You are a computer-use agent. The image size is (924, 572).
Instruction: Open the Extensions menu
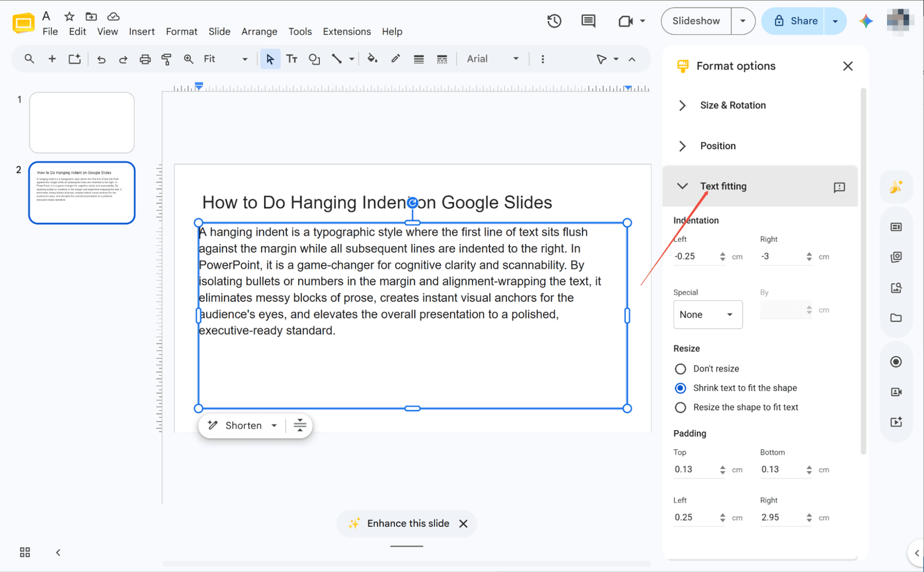[x=346, y=32]
